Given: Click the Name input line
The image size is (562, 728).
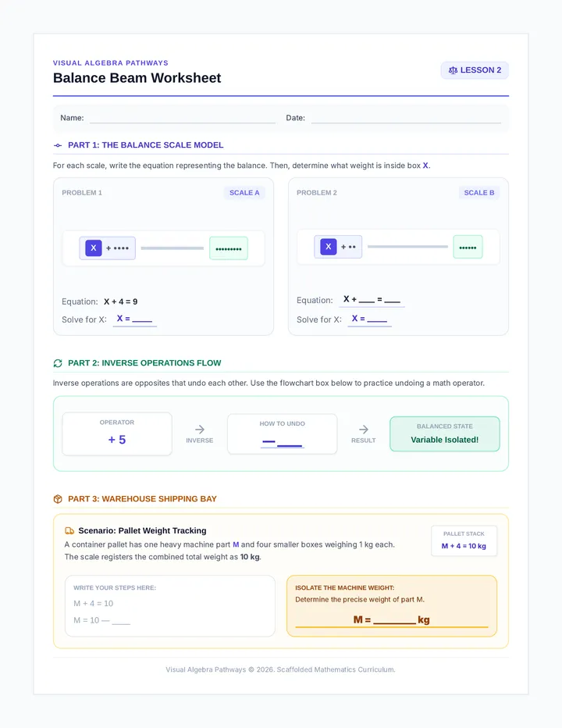Looking at the screenshot, I should click(183, 119).
